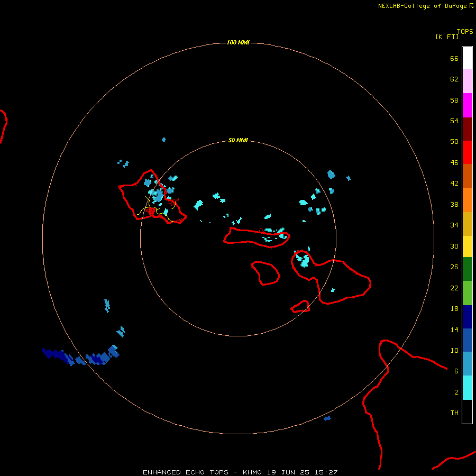Click the legend value 34
Viewport: 476px width, 476px height.
coord(454,225)
